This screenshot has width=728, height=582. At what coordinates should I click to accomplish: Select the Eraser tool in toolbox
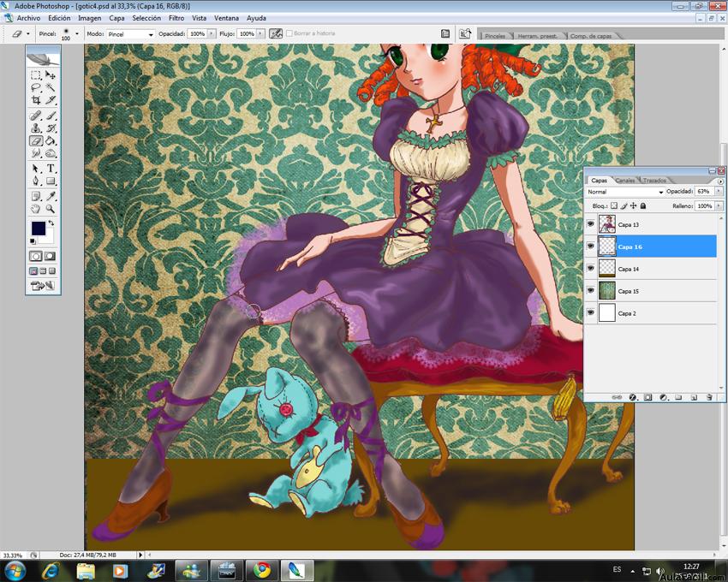pos(36,140)
